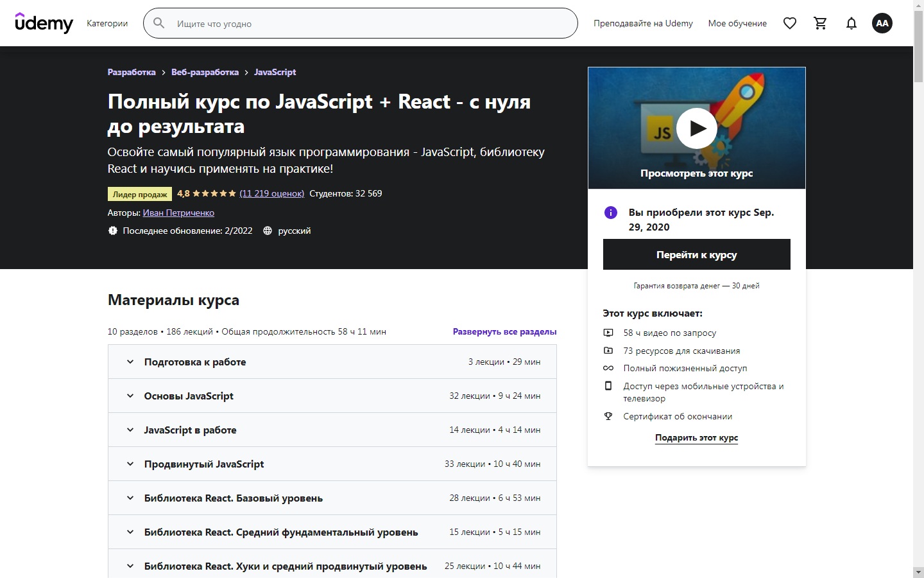Click 32 лекции • 9 ч 24 мин

click(495, 396)
